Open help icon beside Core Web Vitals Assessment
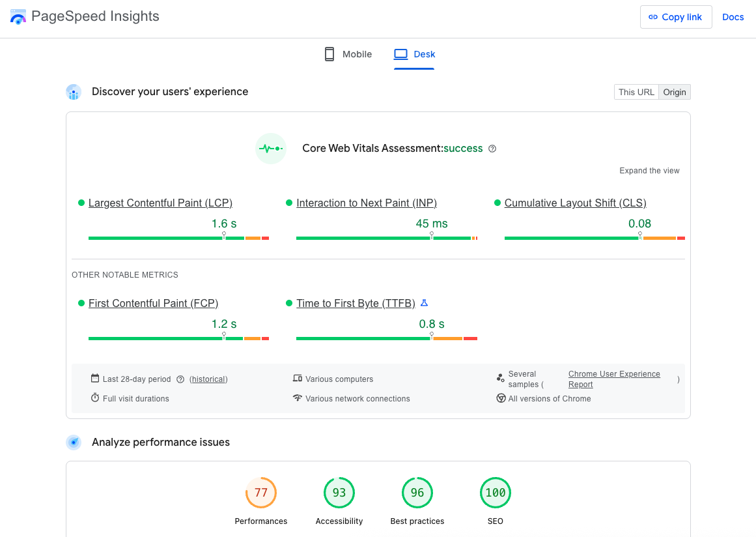 (492, 149)
